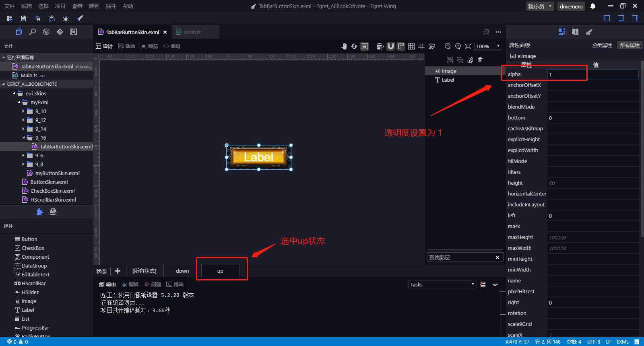Open the file explorer sidebar view
Image resolution: width=644 pixels, height=346 pixels.
[x=19, y=32]
